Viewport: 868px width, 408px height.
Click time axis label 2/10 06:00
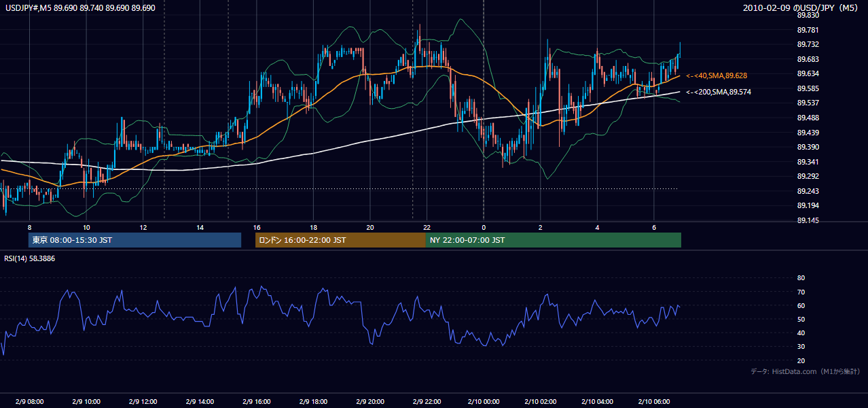(653, 402)
